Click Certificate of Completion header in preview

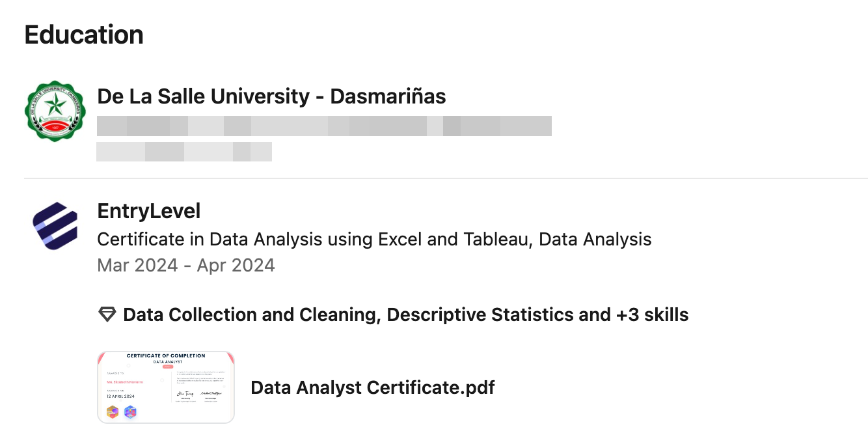point(166,356)
